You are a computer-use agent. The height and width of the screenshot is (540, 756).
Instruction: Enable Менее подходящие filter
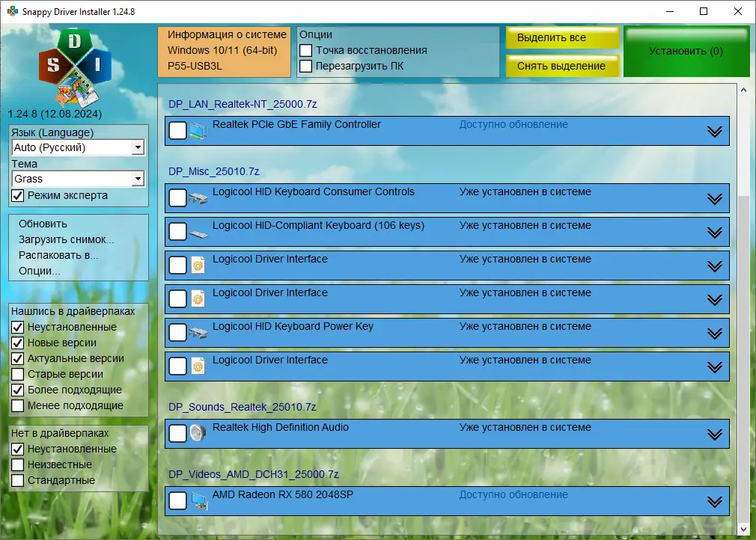[18, 406]
